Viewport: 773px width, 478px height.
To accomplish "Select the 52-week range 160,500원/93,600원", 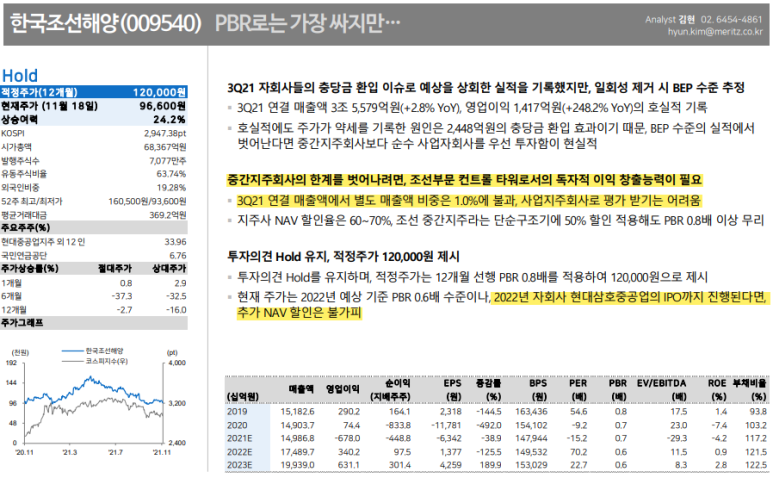I will (x=147, y=202).
